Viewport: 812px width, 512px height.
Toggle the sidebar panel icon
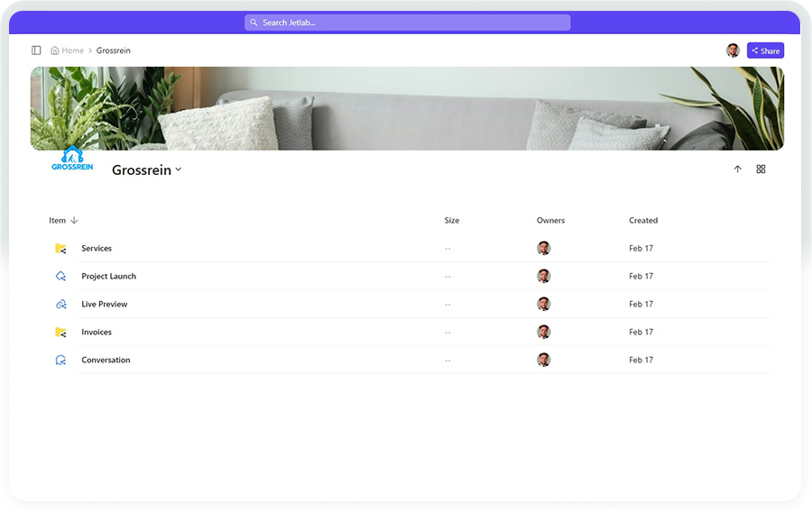pyautogui.click(x=36, y=50)
